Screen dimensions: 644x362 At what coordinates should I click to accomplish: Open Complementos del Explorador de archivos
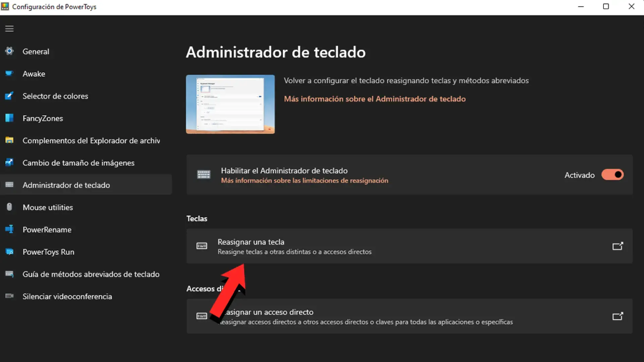[91, 140]
